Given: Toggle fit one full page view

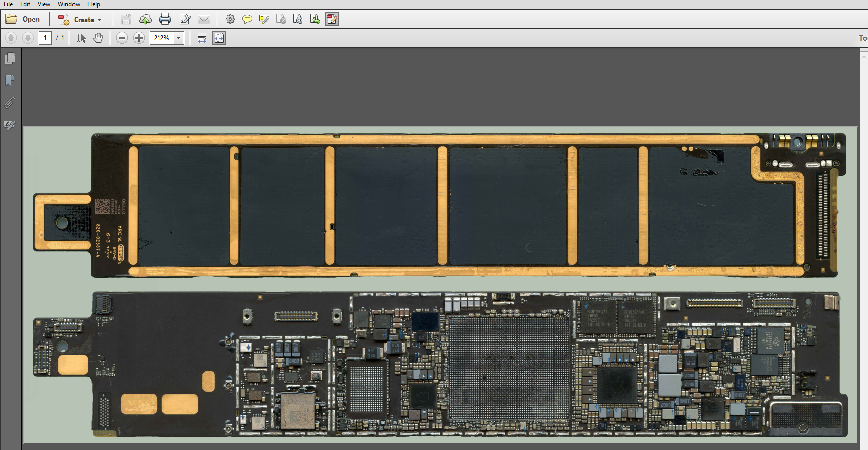Looking at the screenshot, I should (x=219, y=38).
